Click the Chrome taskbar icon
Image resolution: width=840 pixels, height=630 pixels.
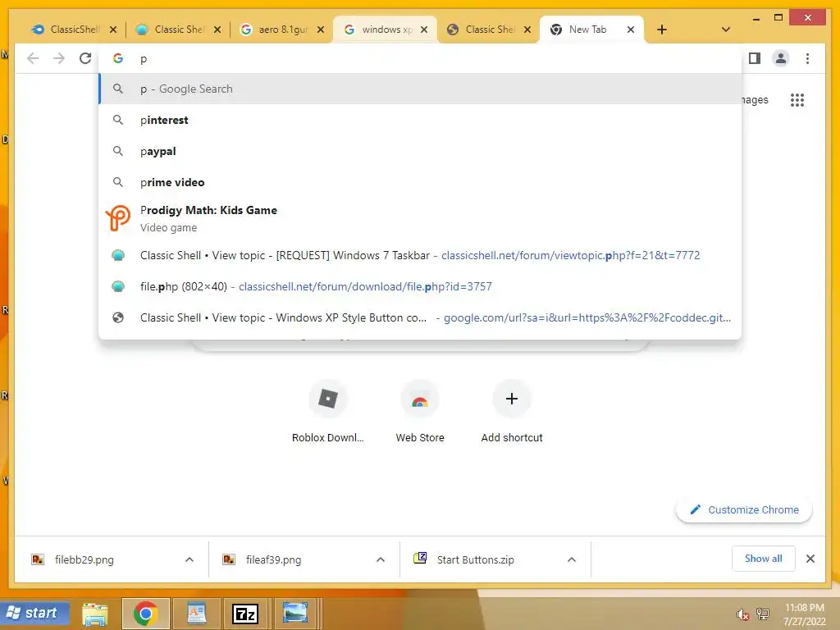pos(146,614)
